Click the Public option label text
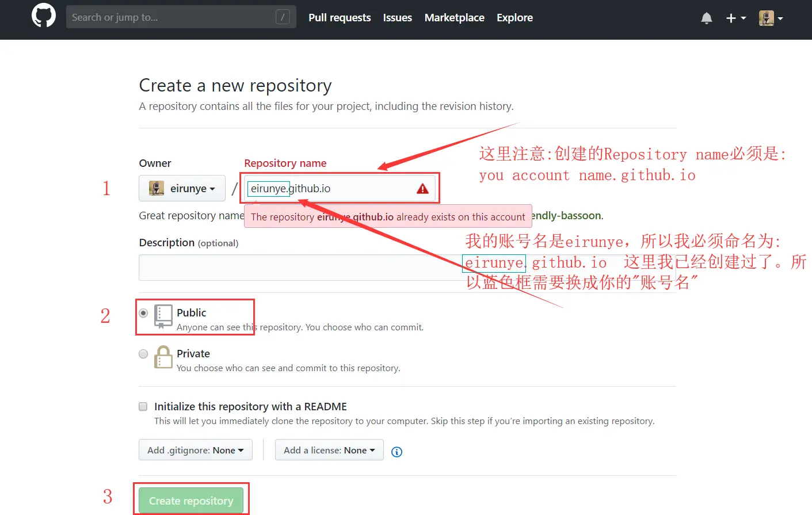The height and width of the screenshot is (515, 812). pyautogui.click(x=192, y=312)
